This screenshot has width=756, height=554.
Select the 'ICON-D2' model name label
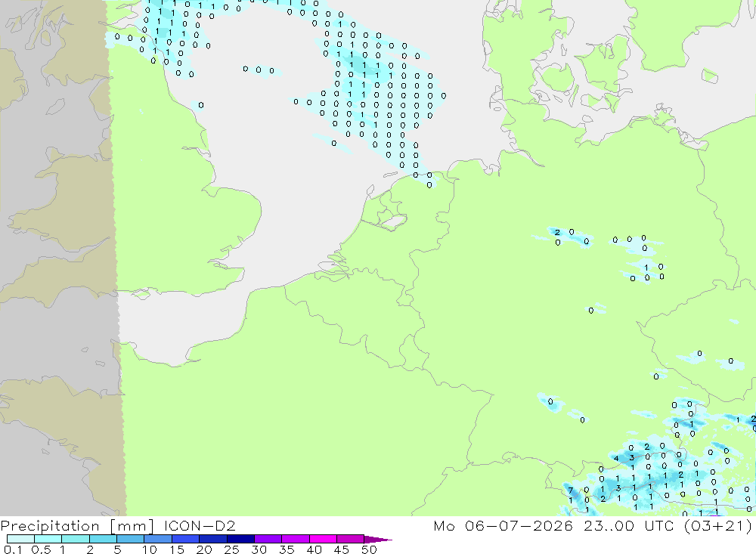point(200,525)
